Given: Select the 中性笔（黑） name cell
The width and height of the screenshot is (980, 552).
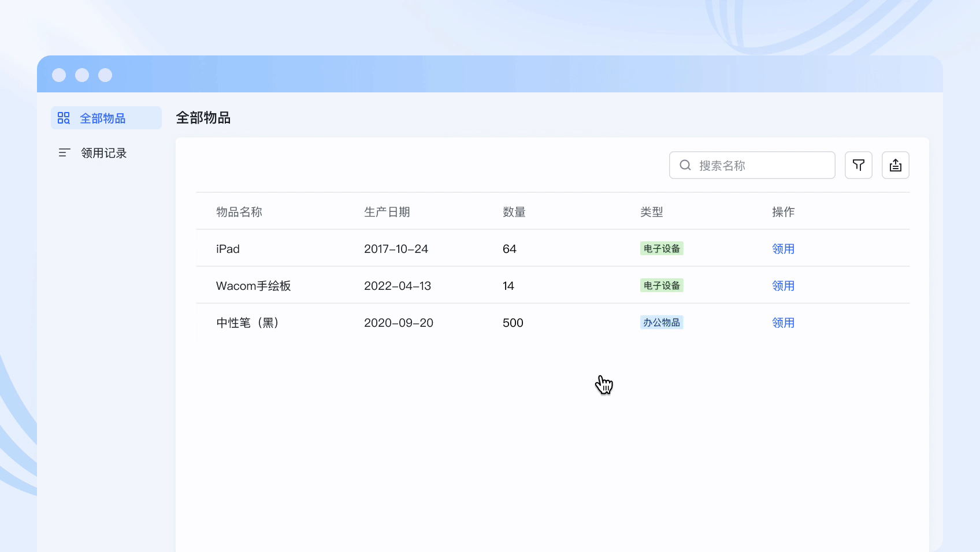Looking at the screenshot, I should (x=249, y=323).
